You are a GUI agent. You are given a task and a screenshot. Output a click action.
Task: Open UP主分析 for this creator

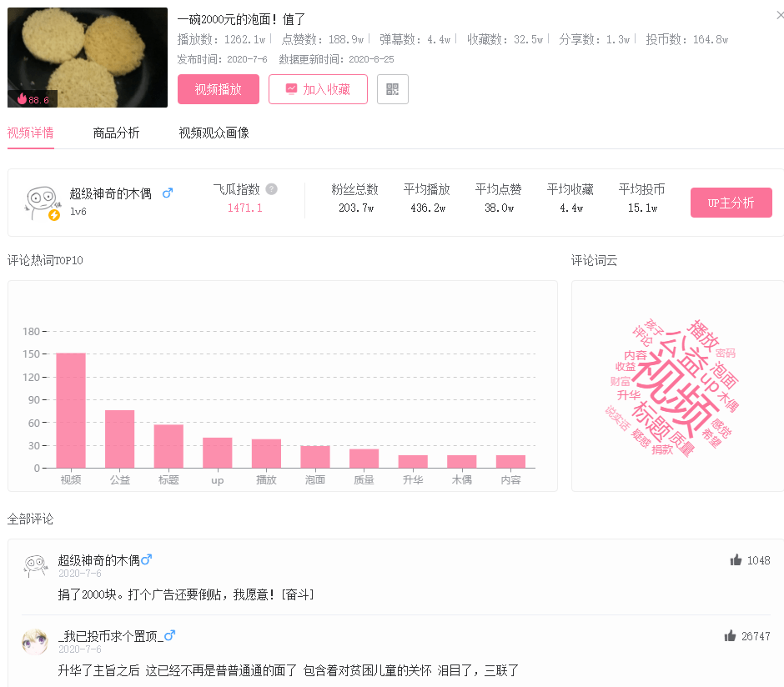click(x=731, y=203)
